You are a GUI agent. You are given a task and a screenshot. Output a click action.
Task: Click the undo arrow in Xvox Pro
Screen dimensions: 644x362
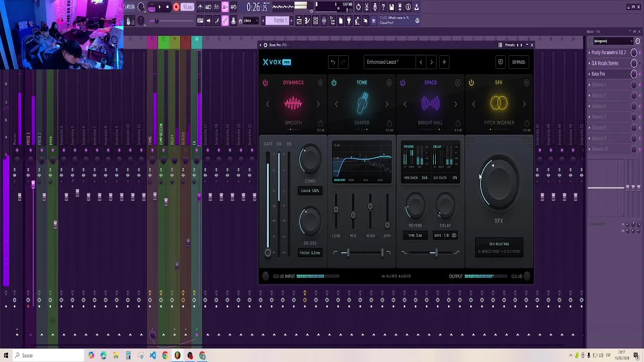(333, 62)
